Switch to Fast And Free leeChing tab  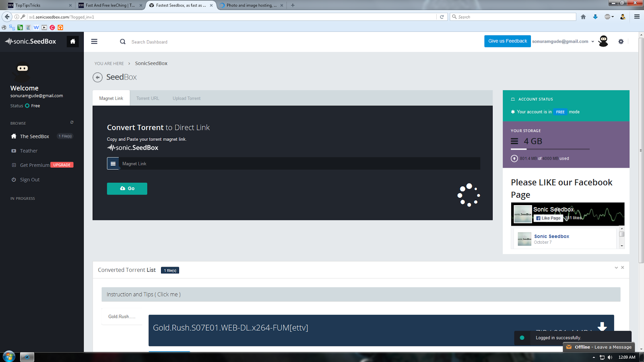click(x=110, y=5)
